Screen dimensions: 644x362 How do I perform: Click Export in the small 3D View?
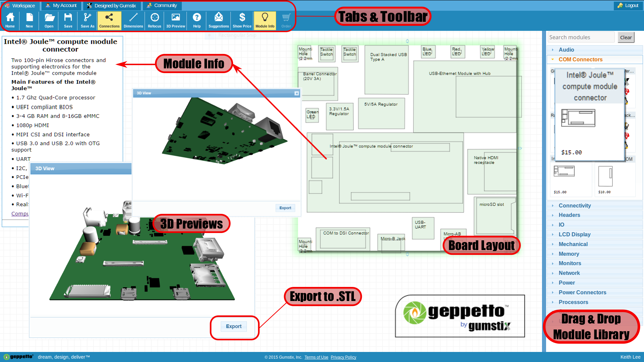click(x=285, y=208)
